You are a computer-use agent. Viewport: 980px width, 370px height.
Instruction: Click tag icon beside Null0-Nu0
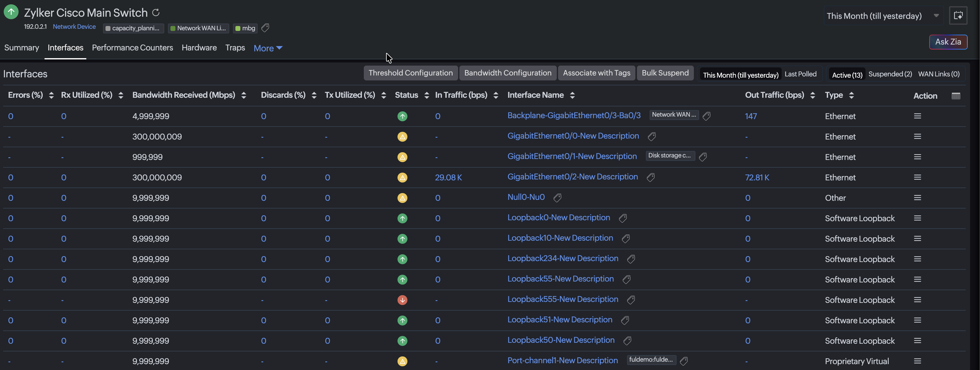point(557,198)
